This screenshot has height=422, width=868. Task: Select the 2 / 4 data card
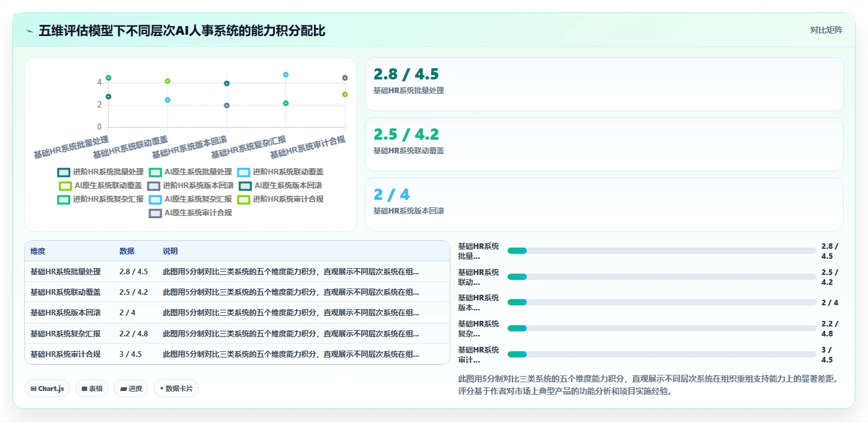click(604, 205)
